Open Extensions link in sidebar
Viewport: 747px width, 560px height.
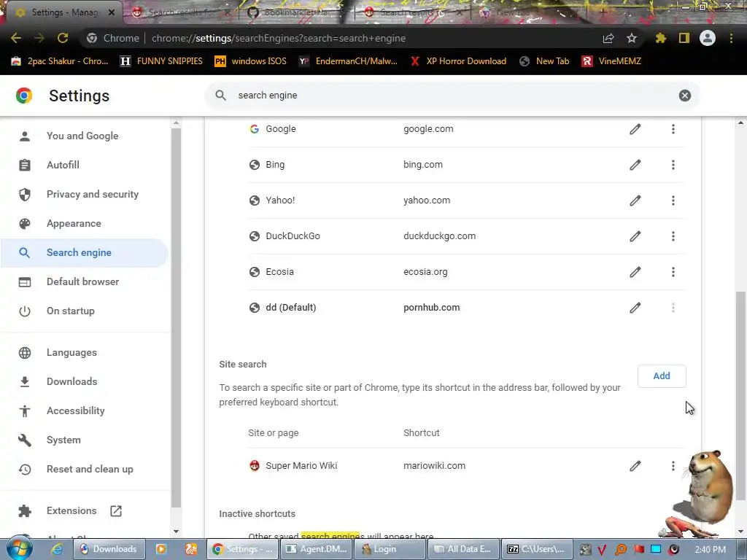[85, 511]
